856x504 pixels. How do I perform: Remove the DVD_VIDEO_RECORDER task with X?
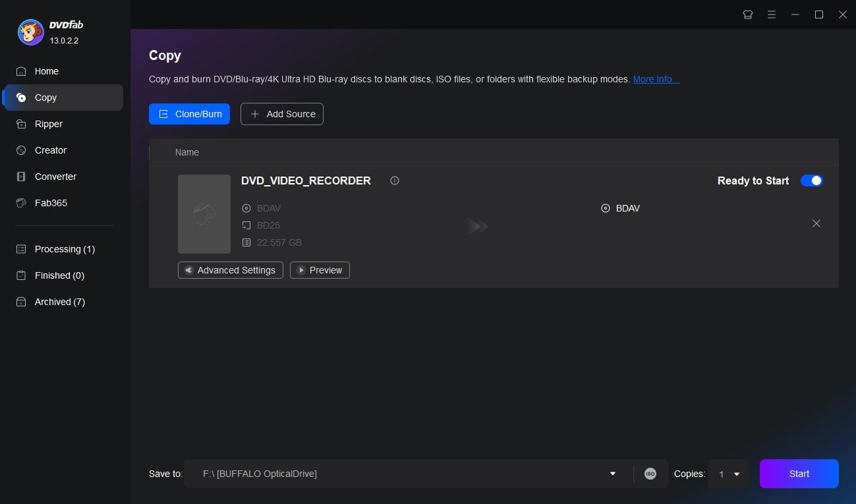pyautogui.click(x=816, y=223)
